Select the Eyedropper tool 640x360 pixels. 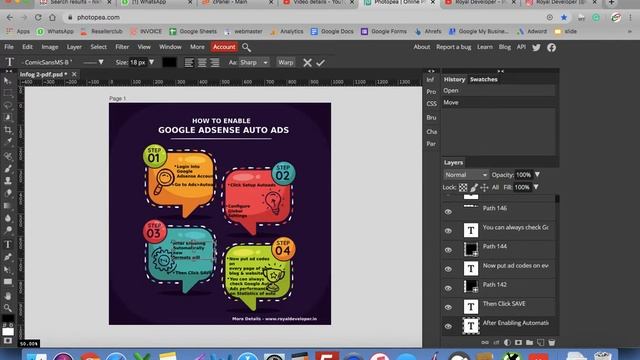click(7, 142)
